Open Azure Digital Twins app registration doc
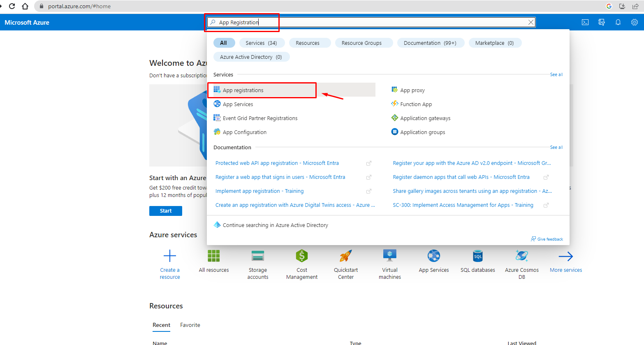 tap(295, 205)
